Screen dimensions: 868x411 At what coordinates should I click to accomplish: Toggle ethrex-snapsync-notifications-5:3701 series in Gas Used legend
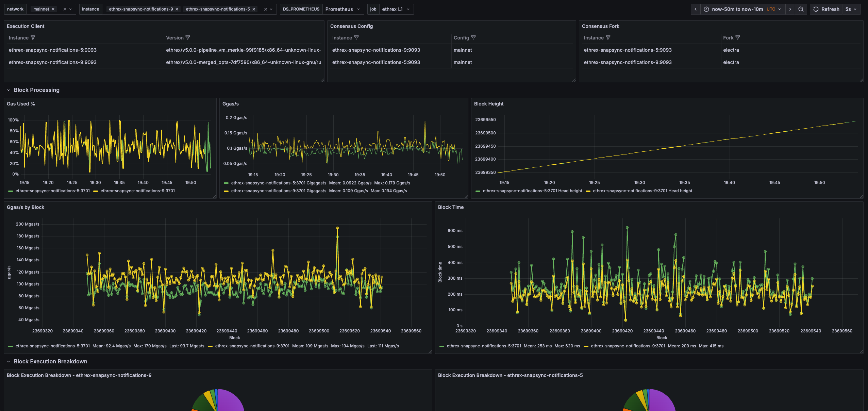tap(52, 191)
